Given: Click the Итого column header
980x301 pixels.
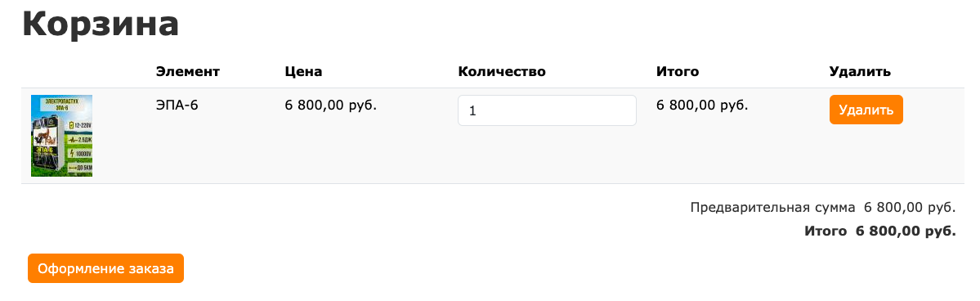Looking at the screenshot, I should click(x=678, y=71).
